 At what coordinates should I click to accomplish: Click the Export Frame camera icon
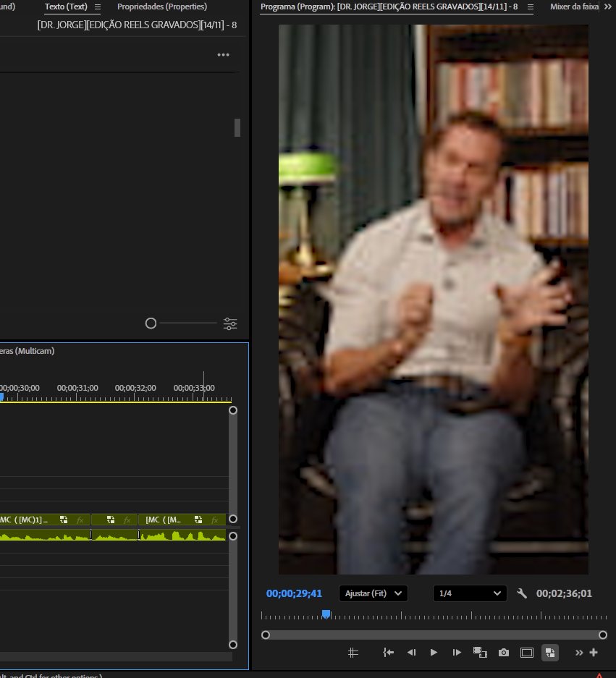click(x=504, y=653)
